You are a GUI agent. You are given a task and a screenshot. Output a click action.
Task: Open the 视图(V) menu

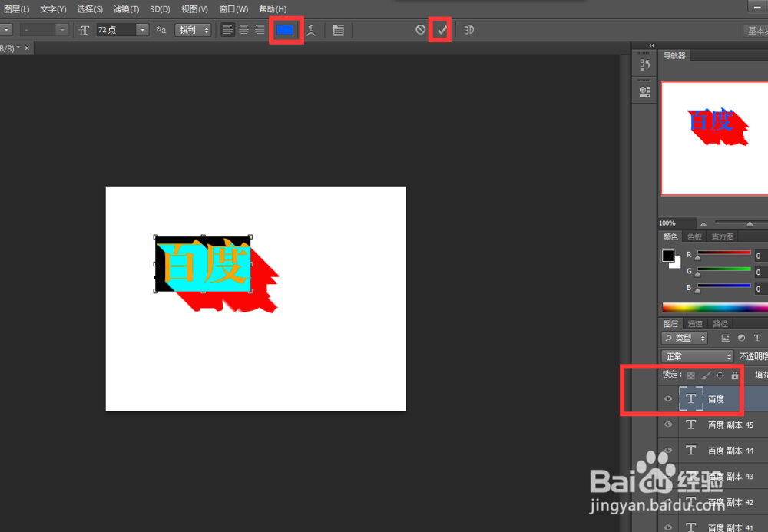[194, 8]
